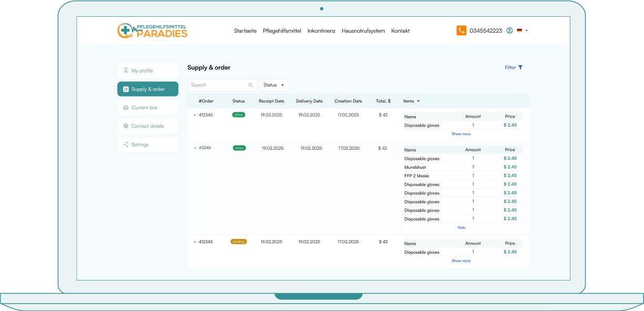
Task: Click the My profile avatar icon
Action: (x=126, y=70)
